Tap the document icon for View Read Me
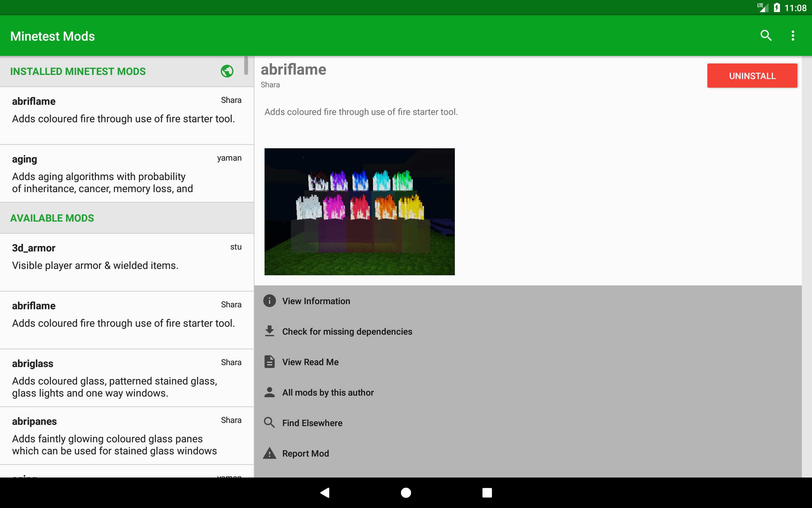Viewport: 812px width, 508px height. click(x=269, y=362)
